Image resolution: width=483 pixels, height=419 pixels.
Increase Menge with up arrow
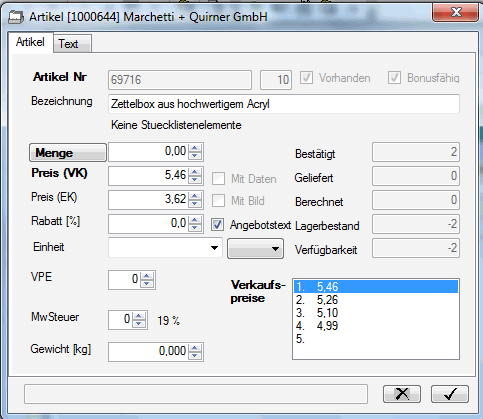click(x=195, y=148)
